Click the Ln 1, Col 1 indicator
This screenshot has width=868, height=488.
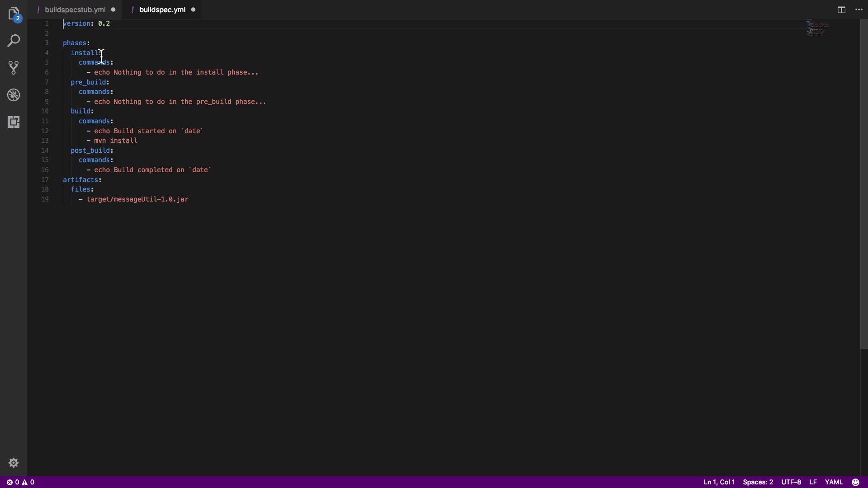tap(719, 482)
